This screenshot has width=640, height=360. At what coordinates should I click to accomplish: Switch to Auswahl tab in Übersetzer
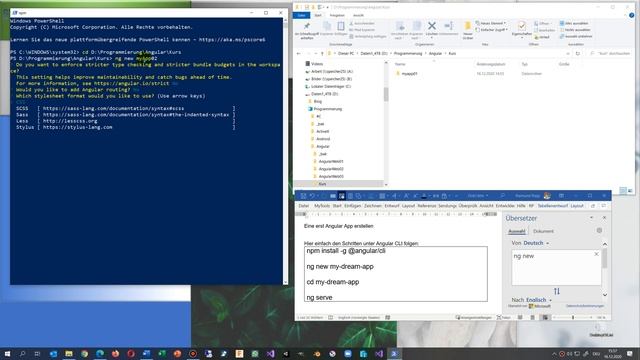pos(516,231)
